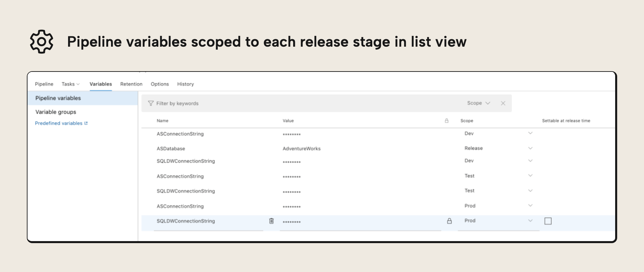The image size is (644, 272).
Task: Select Variable groups in the sidebar
Action: click(56, 112)
